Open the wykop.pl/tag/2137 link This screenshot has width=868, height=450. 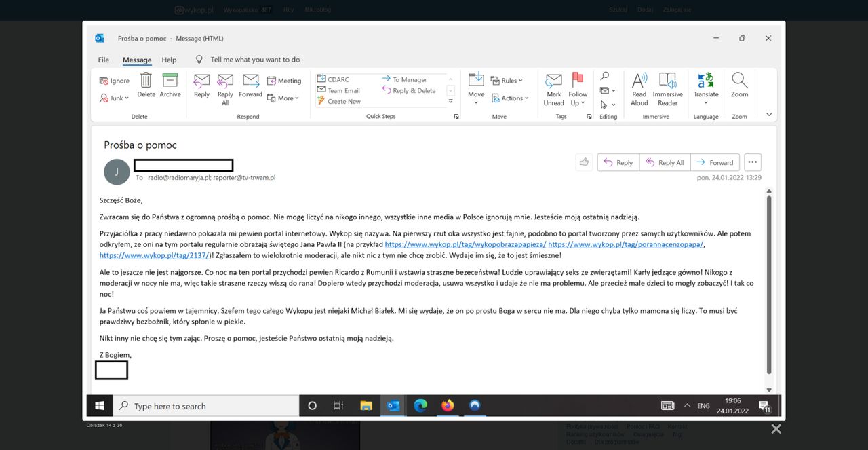coord(155,255)
